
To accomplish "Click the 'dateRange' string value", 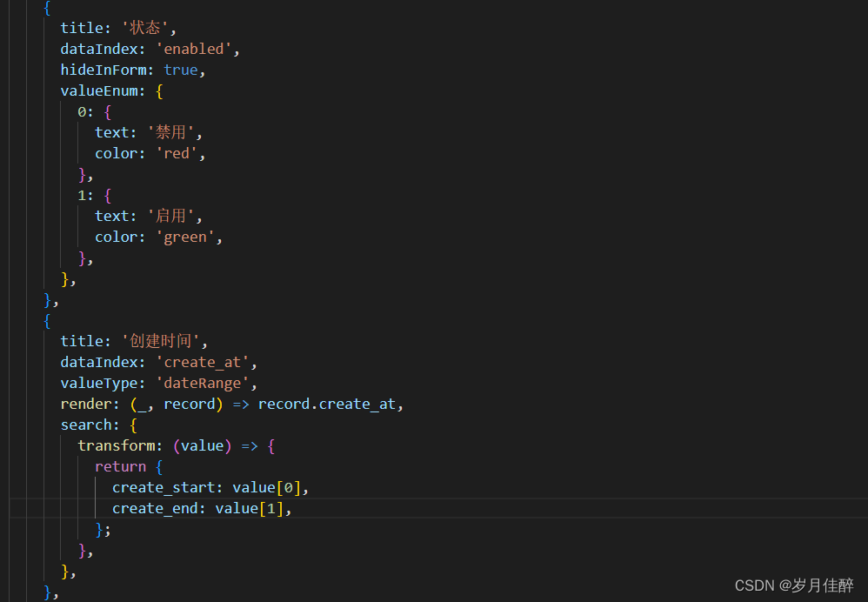I will 202,384.
